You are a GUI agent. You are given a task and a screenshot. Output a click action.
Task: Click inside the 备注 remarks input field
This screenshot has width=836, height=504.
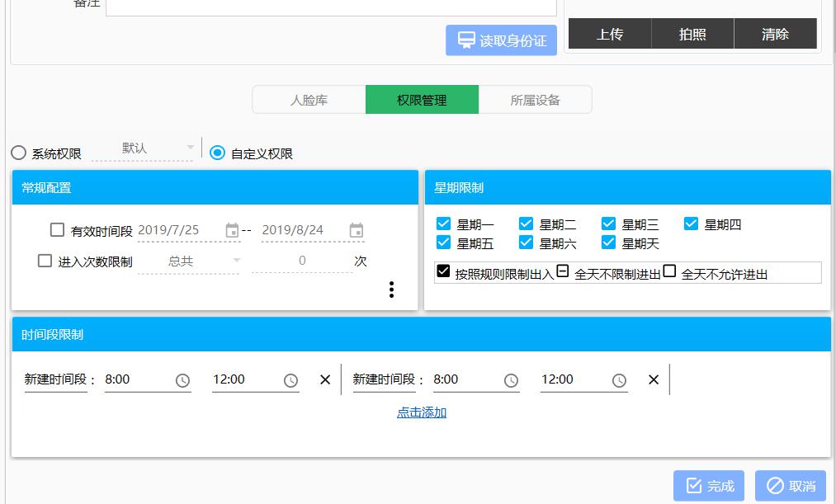pyautogui.click(x=330, y=8)
